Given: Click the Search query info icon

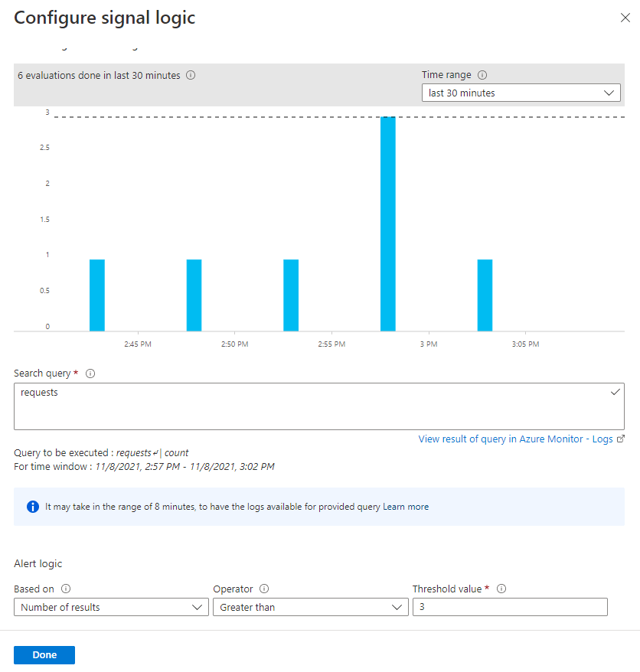Looking at the screenshot, I should click(90, 374).
